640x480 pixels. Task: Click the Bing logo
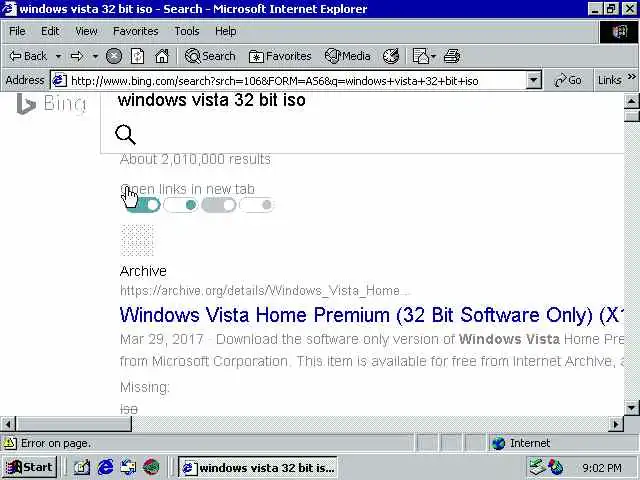coord(51,104)
